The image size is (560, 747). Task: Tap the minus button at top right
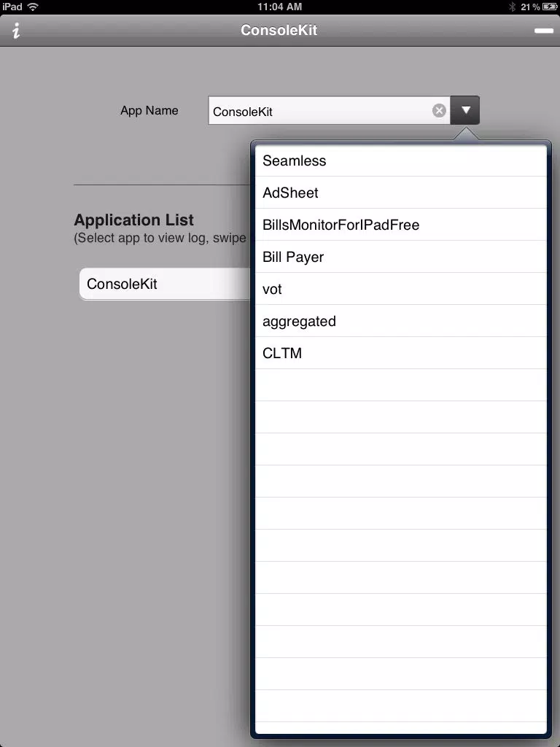pos(543,31)
